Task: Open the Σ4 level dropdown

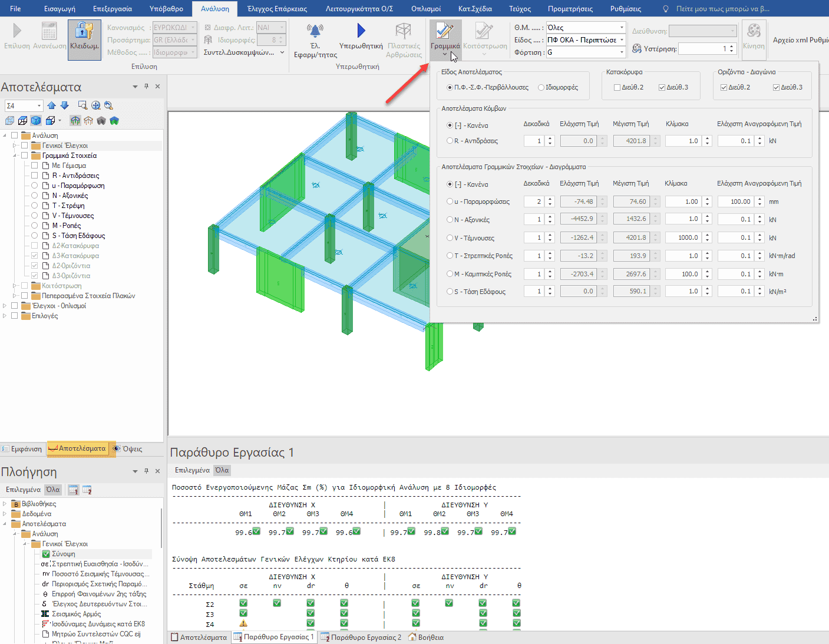Action: pos(39,106)
